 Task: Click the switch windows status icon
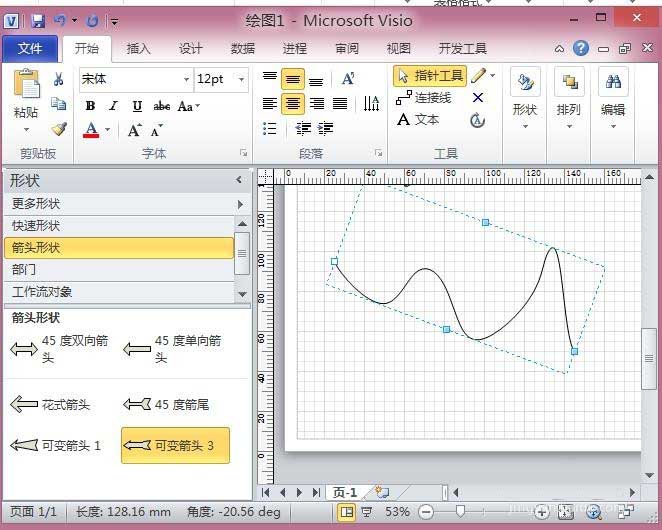625,512
